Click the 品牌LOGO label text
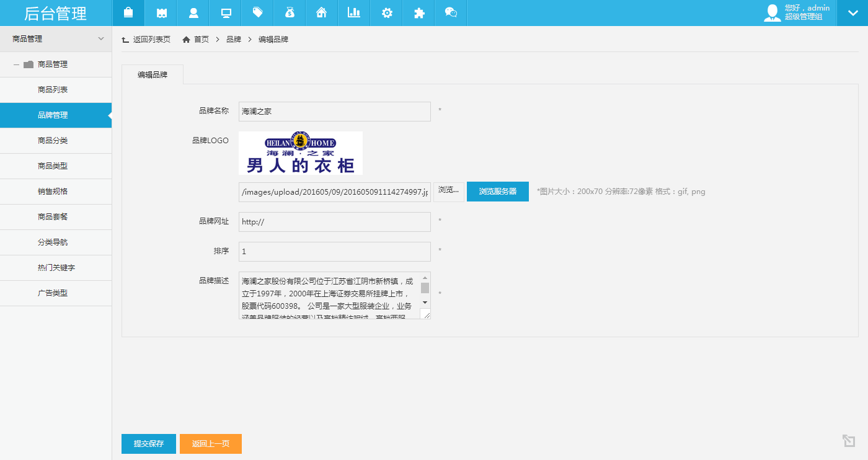Screen dimensions: 868x460 pos(211,141)
